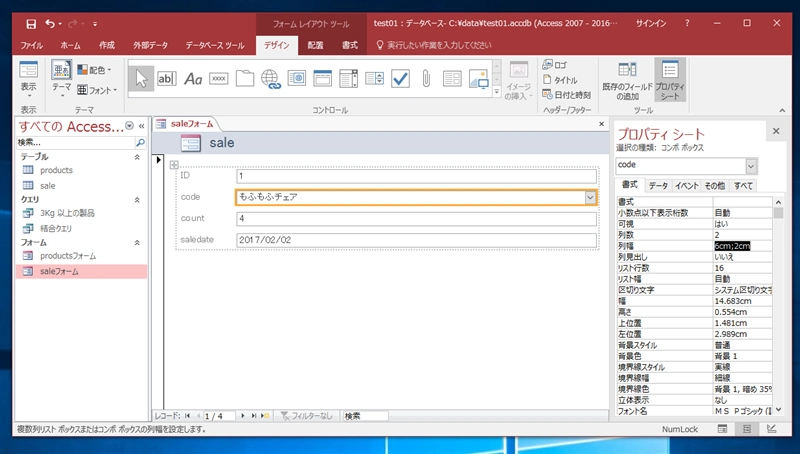
Task: Toggle the プロパティシート ribbon button
Action: point(670,80)
